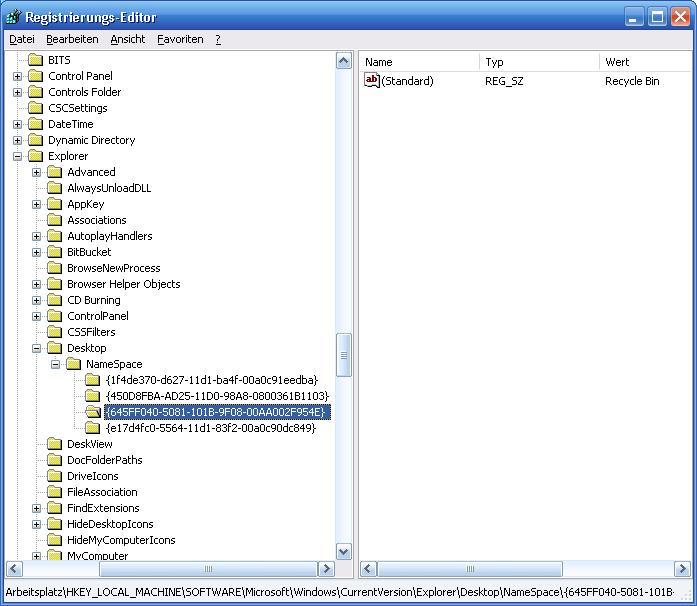Select the Dynamic Directory key label
Screen dimensions: 697x606
click(92, 140)
